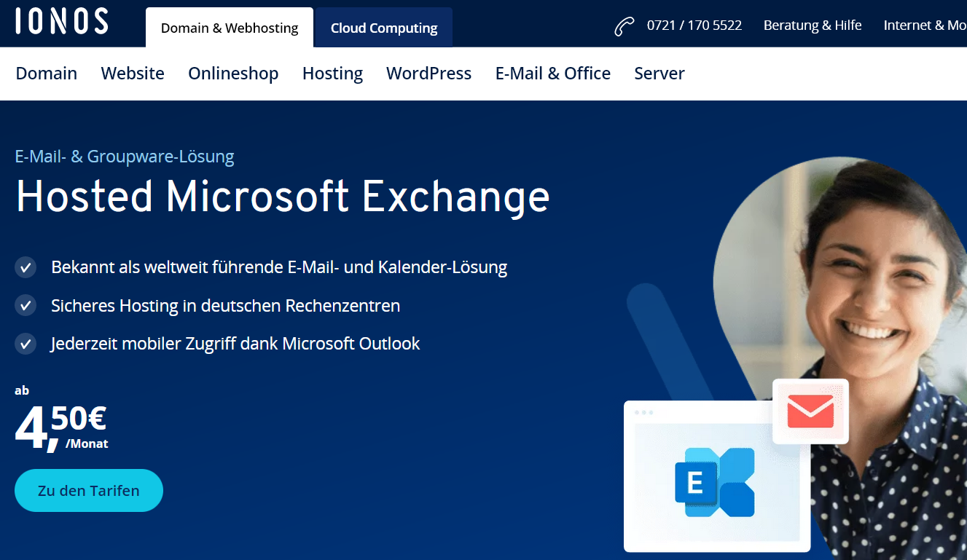This screenshot has height=560, width=967.
Task: Open the Onlineshop menu
Action: (x=233, y=74)
